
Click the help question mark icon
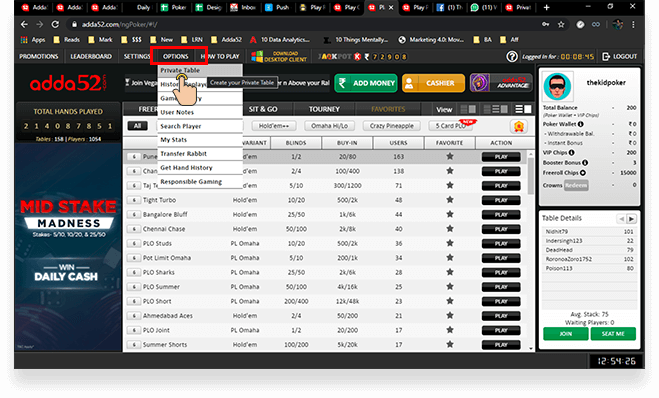point(511,56)
